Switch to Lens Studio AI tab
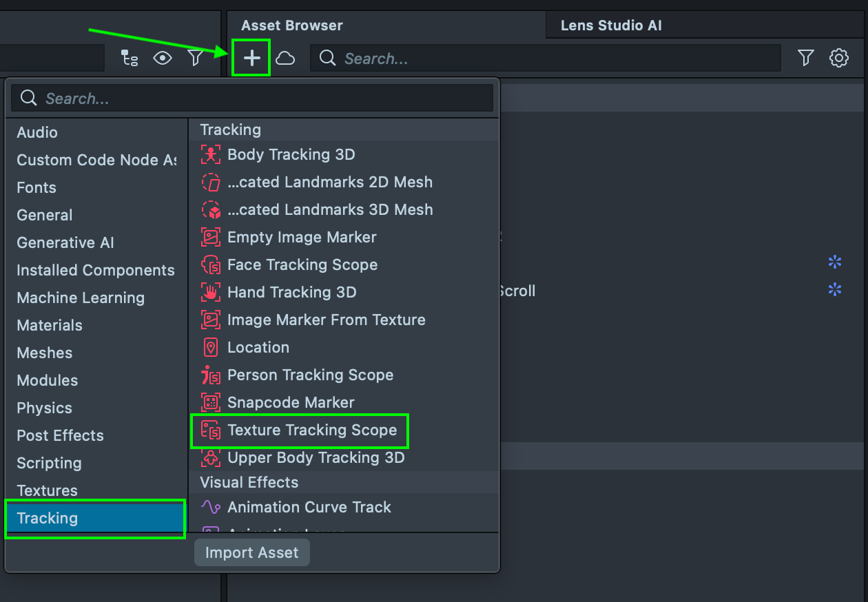The image size is (868, 602). 611,25
